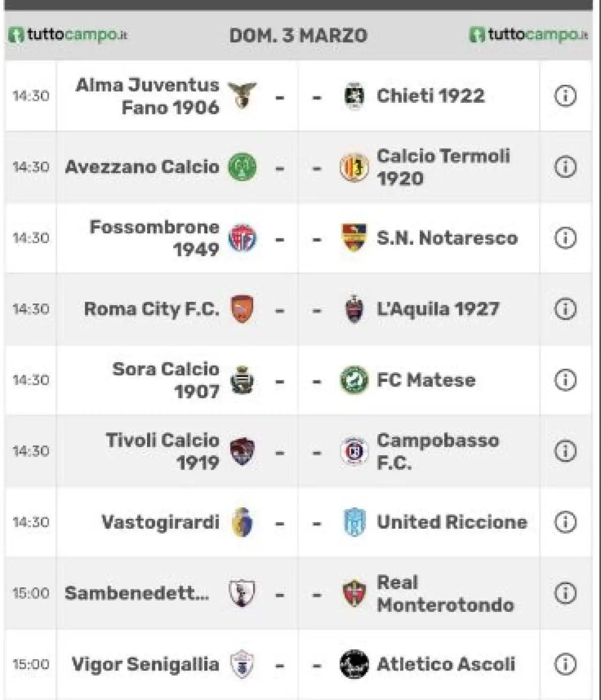
Task: Show info for Roma City match
Action: (565, 309)
